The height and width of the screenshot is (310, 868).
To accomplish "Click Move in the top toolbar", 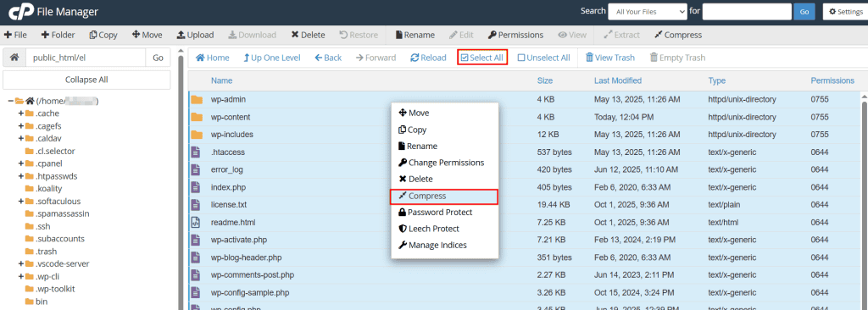I will tap(147, 35).
